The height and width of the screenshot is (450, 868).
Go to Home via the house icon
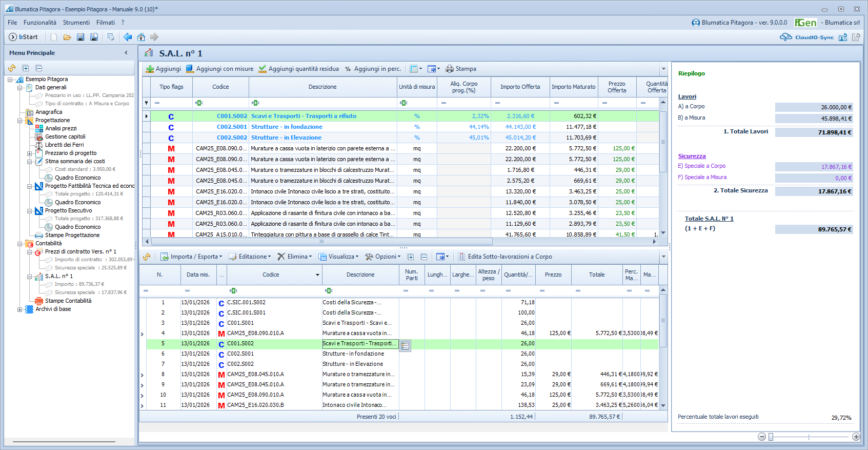(x=141, y=37)
